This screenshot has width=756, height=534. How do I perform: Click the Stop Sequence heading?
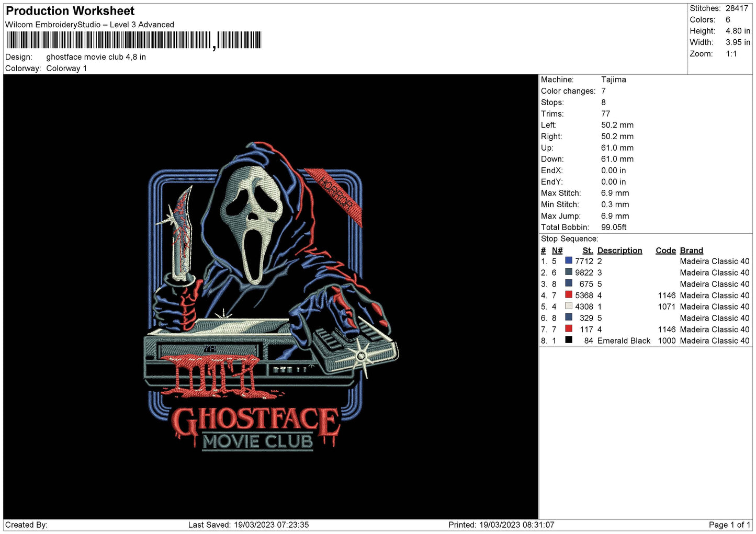point(569,238)
